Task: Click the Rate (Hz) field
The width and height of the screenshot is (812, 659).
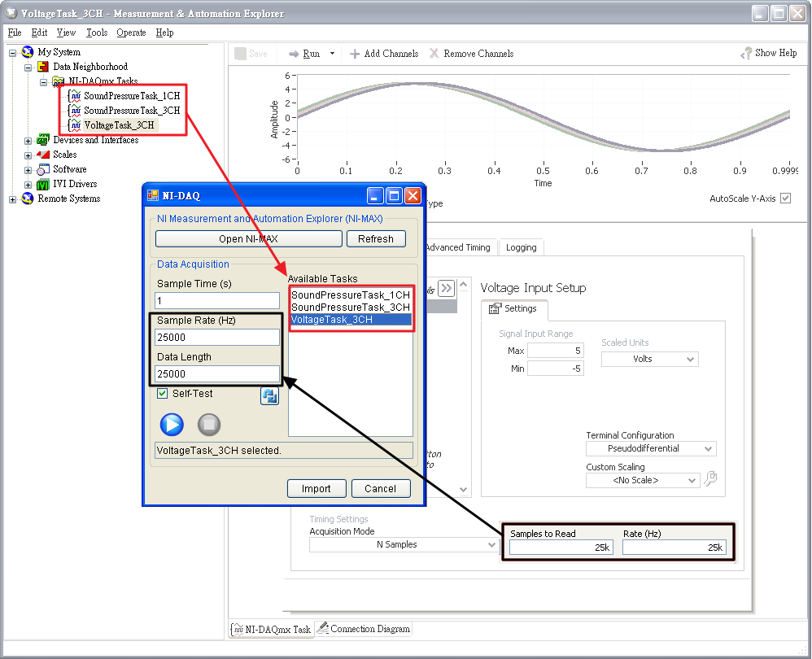Action: [x=674, y=548]
